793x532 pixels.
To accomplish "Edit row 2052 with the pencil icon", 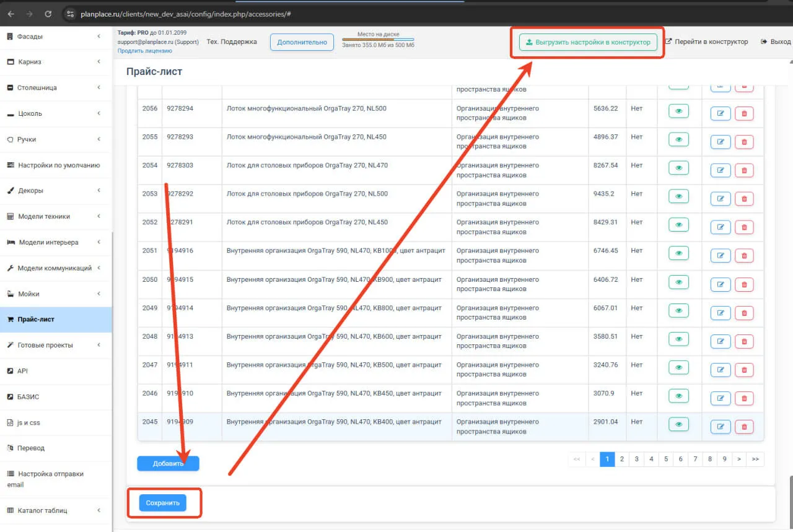I will coord(721,227).
